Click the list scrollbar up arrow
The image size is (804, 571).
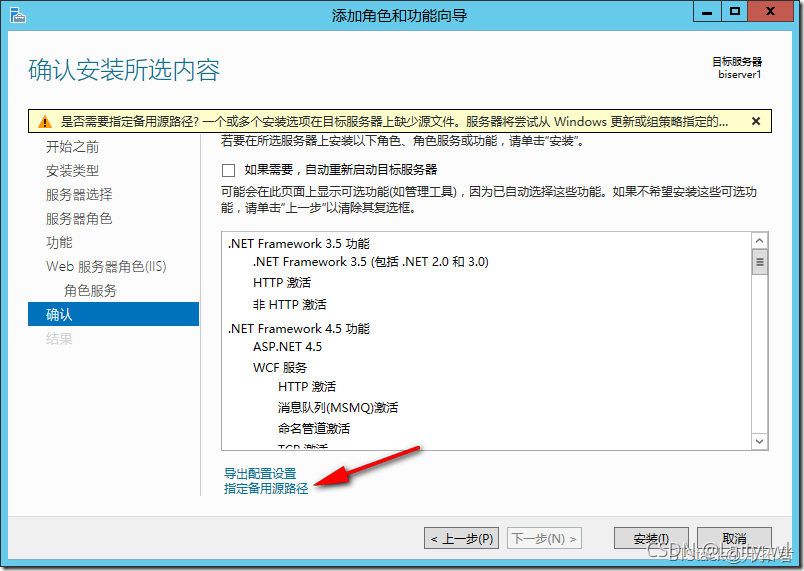pyautogui.click(x=759, y=240)
